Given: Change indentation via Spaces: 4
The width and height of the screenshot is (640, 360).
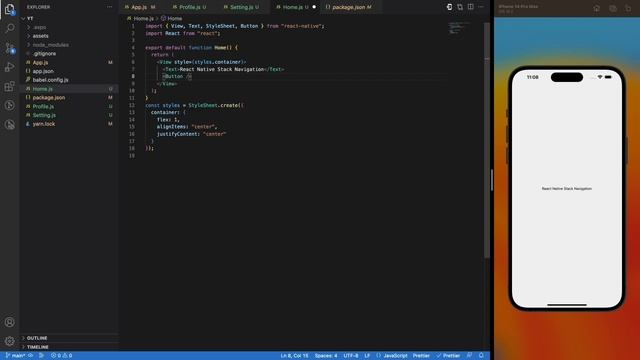Looking at the screenshot, I should tap(326, 356).
